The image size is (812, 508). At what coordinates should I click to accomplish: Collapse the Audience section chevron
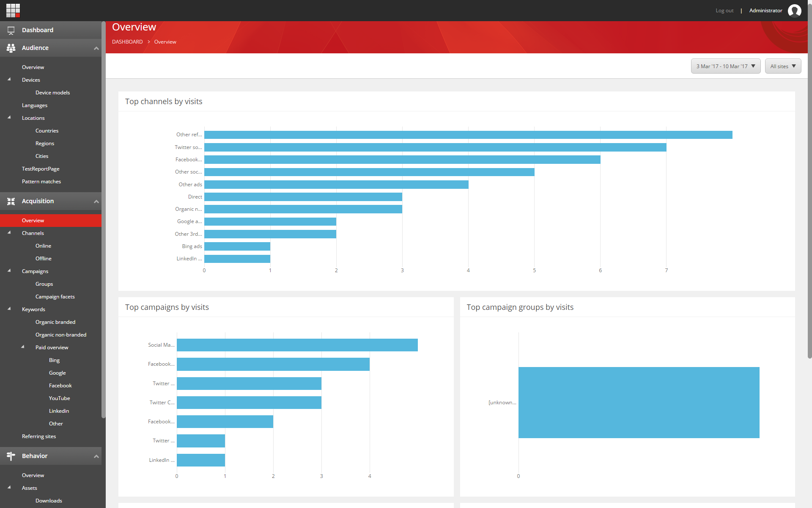96,48
